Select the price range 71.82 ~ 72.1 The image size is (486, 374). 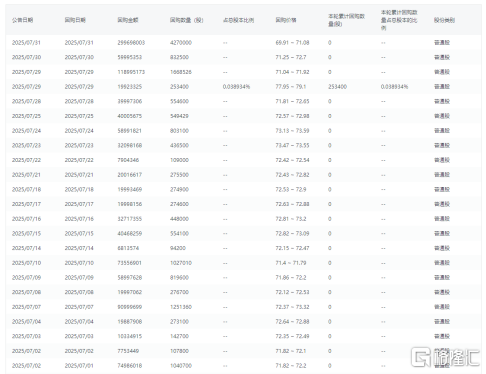point(291,351)
